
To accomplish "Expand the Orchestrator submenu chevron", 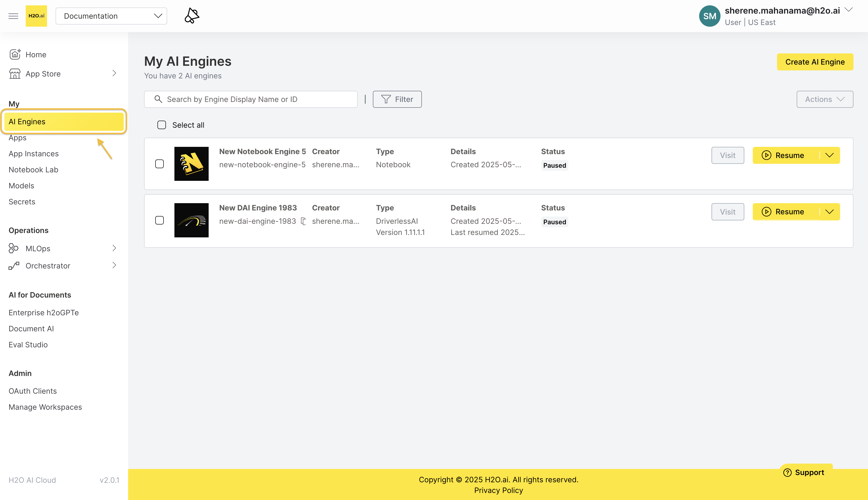I will (x=114, y=265).
